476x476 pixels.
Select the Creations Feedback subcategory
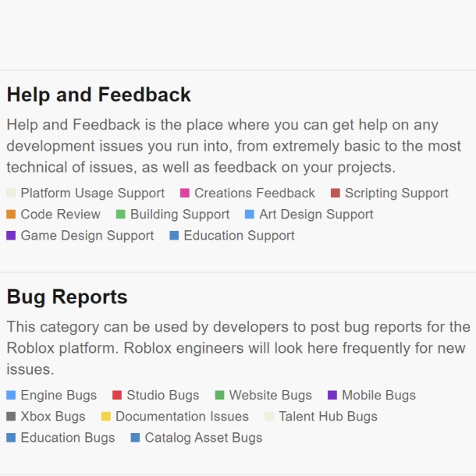247,193
